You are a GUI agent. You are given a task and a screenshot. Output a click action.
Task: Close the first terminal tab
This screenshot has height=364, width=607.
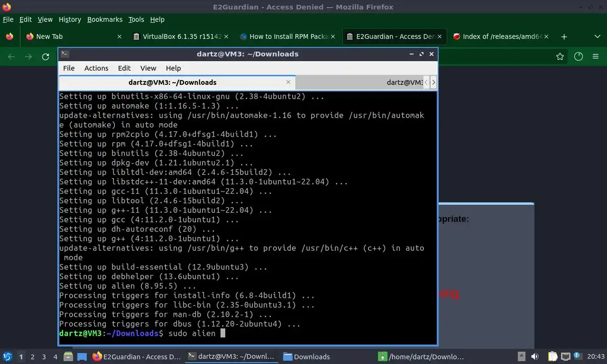click(x=288, y=82)
